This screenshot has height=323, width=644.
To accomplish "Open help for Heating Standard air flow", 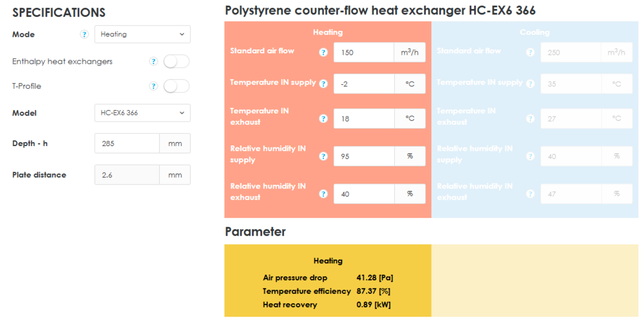I will 323,52.
